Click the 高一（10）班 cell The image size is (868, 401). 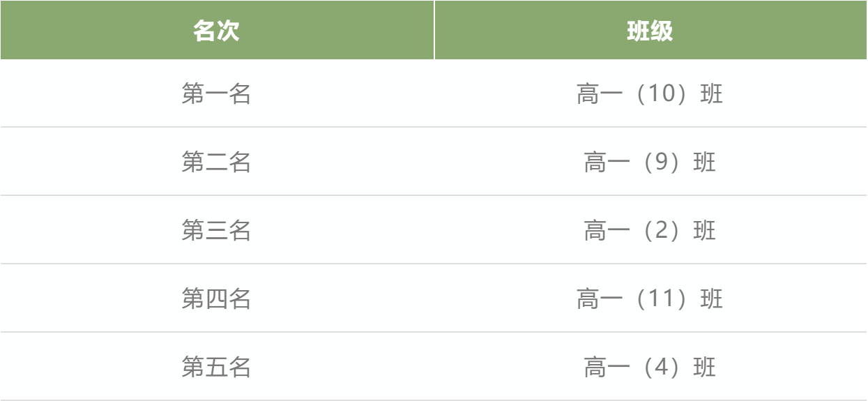click(650, 93)
